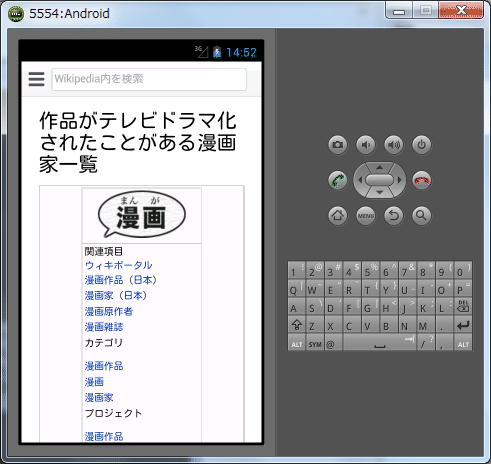Click the emulator power button
The image size is (491, 464).
pyautogui.click(x=422, y=145)
